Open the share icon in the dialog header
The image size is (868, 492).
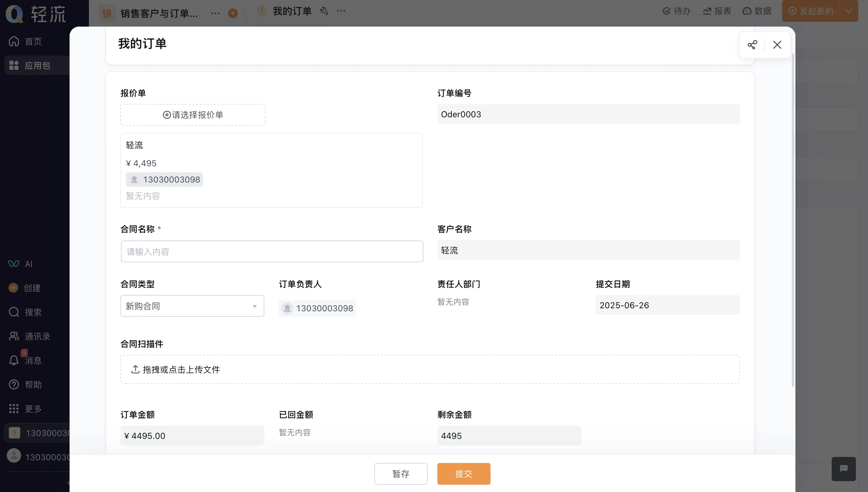coord(752,44)
